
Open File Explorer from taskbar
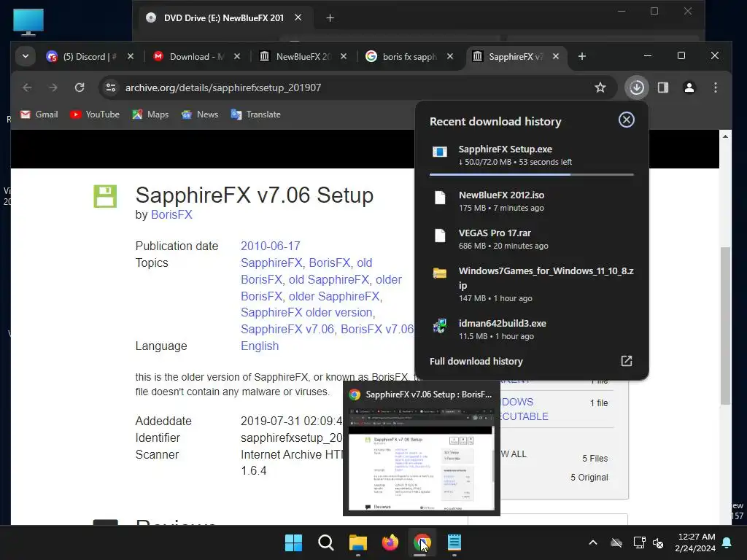point(357,542)
